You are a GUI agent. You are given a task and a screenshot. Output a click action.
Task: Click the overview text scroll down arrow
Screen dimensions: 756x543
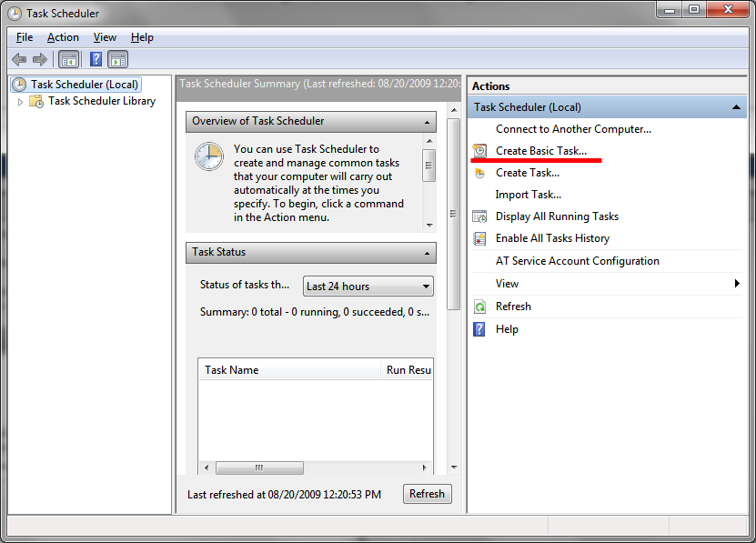429,226
